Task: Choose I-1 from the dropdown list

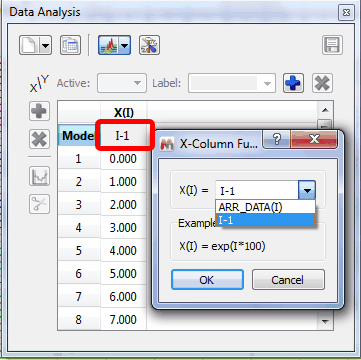Action: [x=265, y=220]
